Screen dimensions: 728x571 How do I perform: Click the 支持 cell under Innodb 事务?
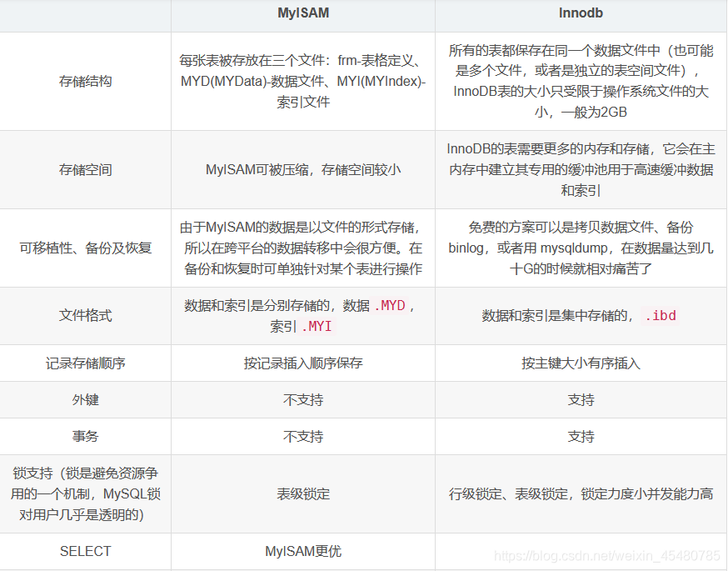(x=581, y=435)
